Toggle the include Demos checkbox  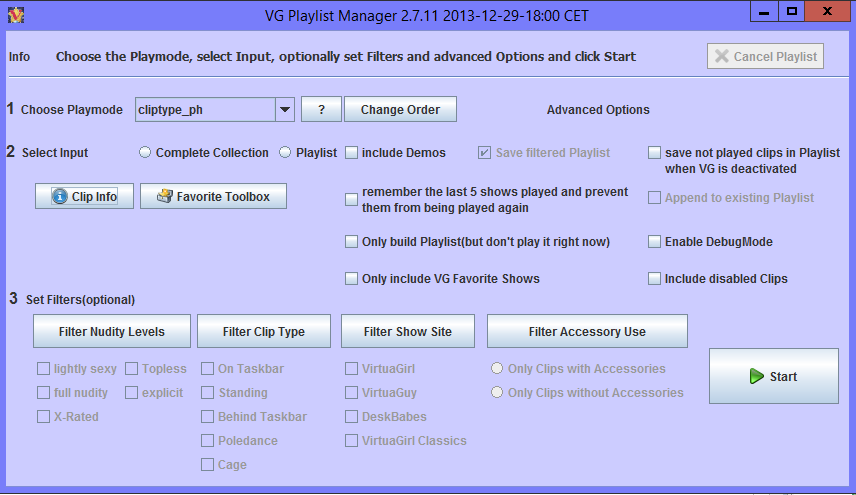pyautogui.click(x=352, y=153)
